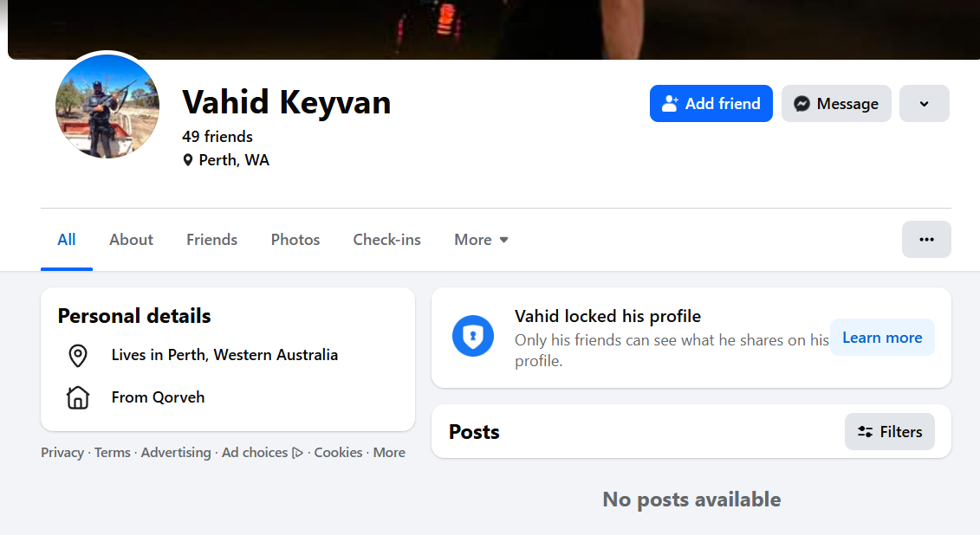
Task: Click Learn more about locked profile
Action: coord(882,338)
